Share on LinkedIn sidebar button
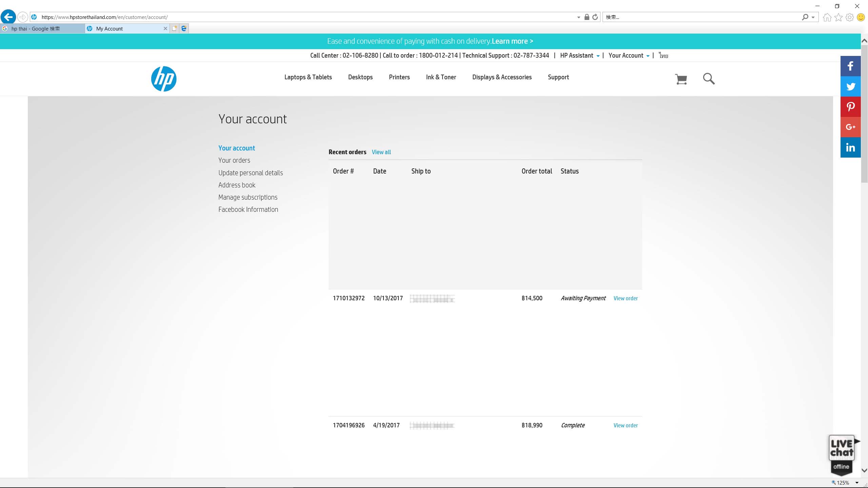Screen dimensions: 868x488 pos(850,147)
